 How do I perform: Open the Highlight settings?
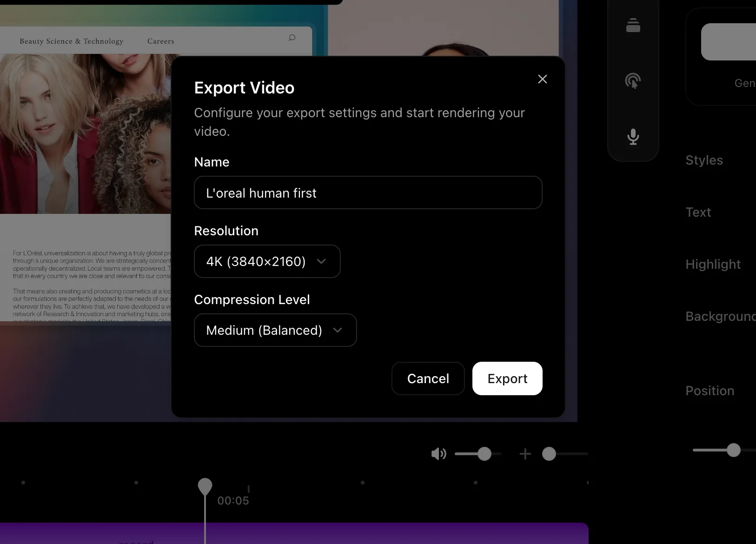click(x=713, y=264)
